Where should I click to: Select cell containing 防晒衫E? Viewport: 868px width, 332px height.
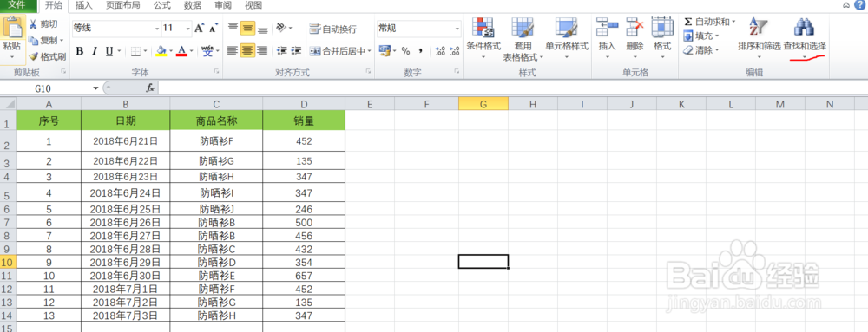coord(216,276)
